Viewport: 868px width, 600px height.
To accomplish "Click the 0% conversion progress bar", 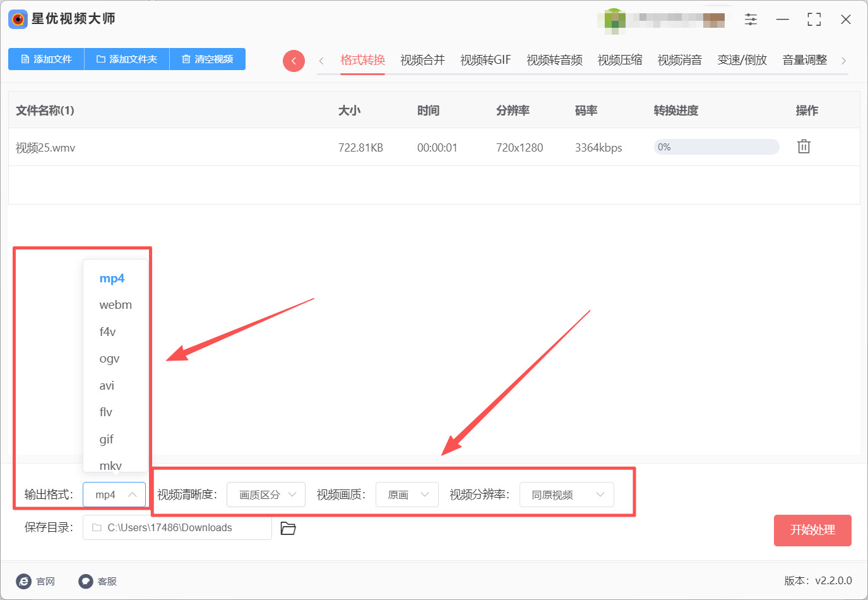I will point(716,147).
